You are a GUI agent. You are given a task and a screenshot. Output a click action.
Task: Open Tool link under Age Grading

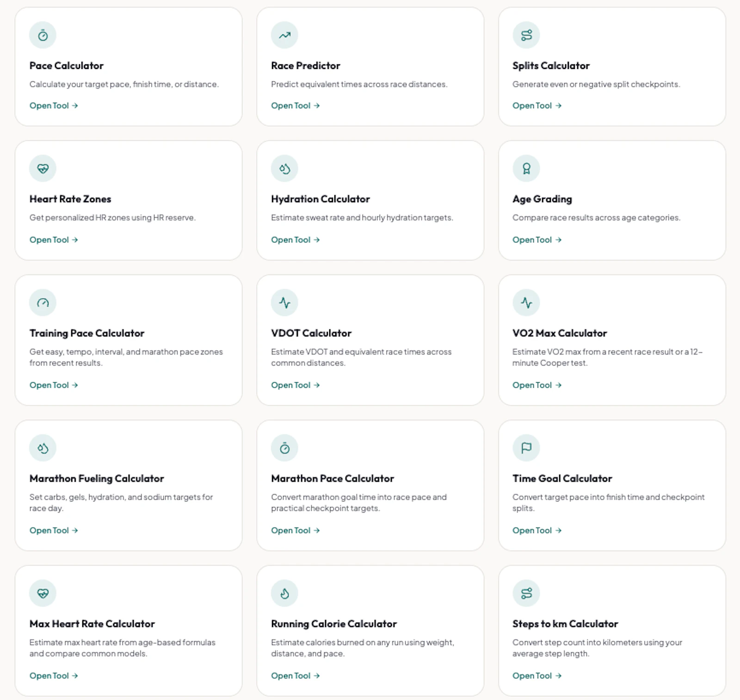pyautogui.click(x=537, y=240)
